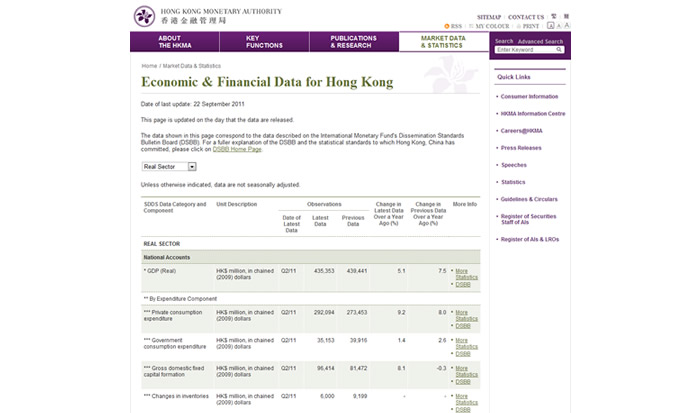Screen dimensions: 700x413
Task: Click the search magnifier icon
Action: point(560,50)
